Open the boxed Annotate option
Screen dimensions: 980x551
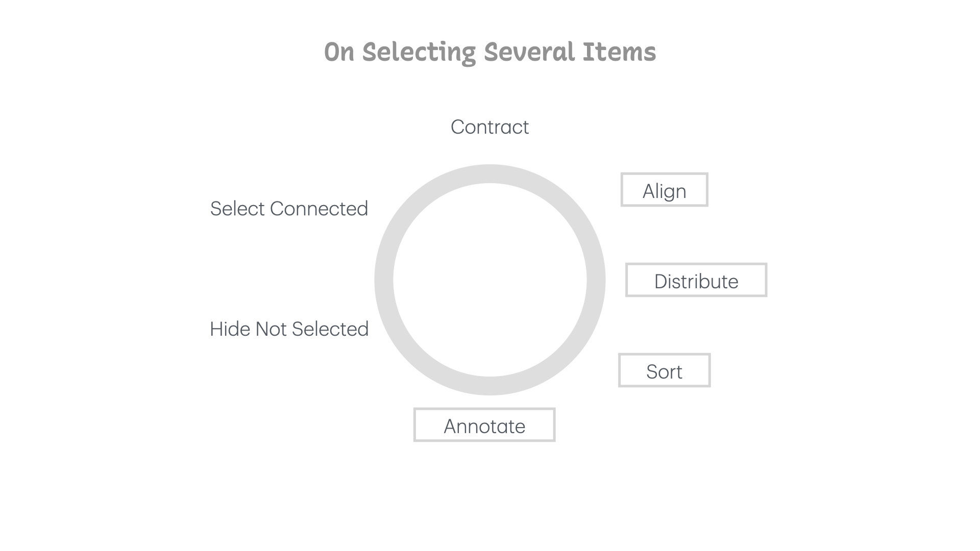point(484,425)
